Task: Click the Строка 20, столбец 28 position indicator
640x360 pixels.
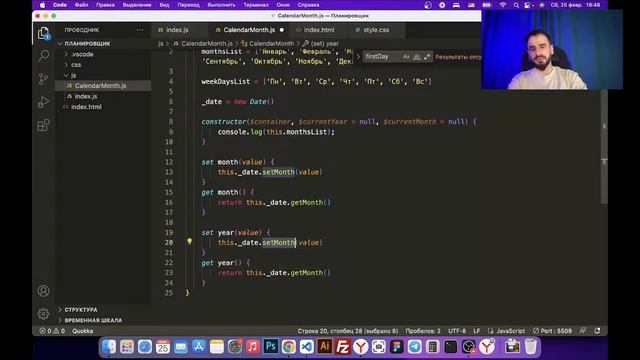Action: click(347, 331)
